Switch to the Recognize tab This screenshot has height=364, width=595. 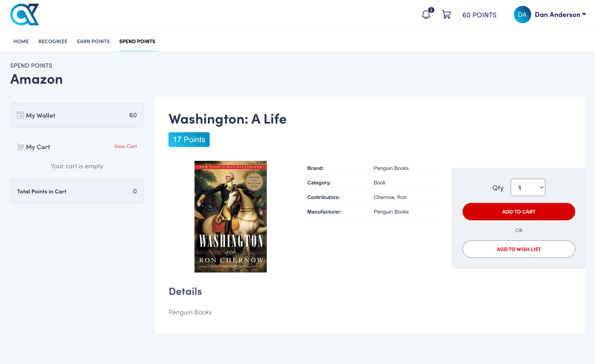click(x=53, y=41)
